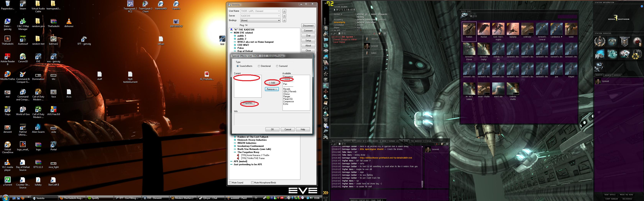Image resolution: width=644 pixels, height=201 pixels.
Task: Click the Windows Start orb
Action: 5,198
